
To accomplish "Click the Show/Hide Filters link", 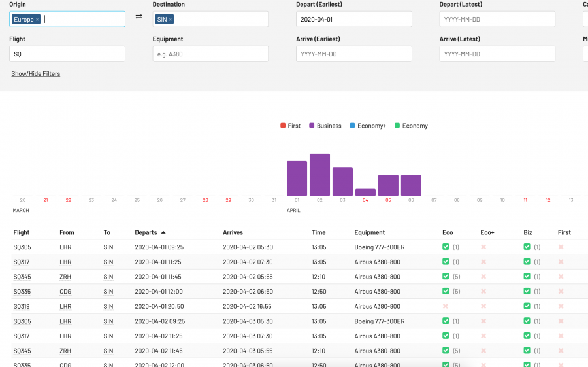I will pos(35,74).
